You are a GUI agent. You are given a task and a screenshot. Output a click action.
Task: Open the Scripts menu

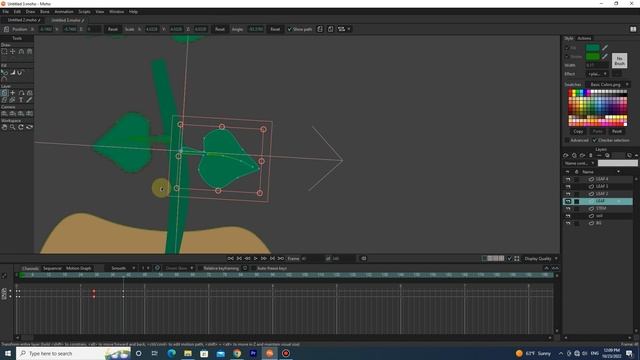tap(84, 12)
